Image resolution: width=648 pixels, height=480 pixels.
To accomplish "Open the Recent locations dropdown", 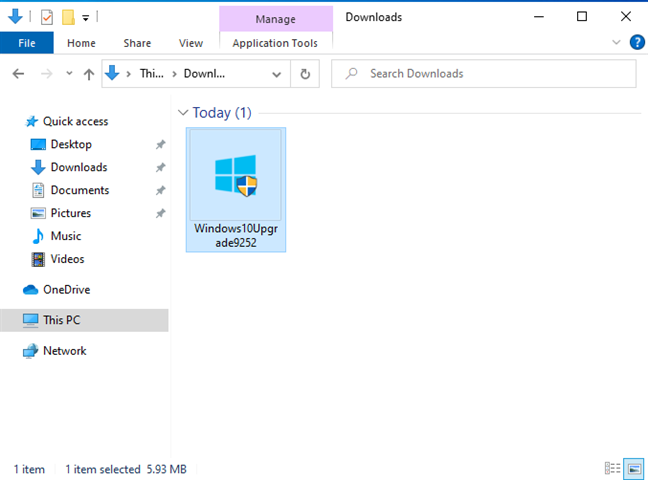I will tap(69, 74).
